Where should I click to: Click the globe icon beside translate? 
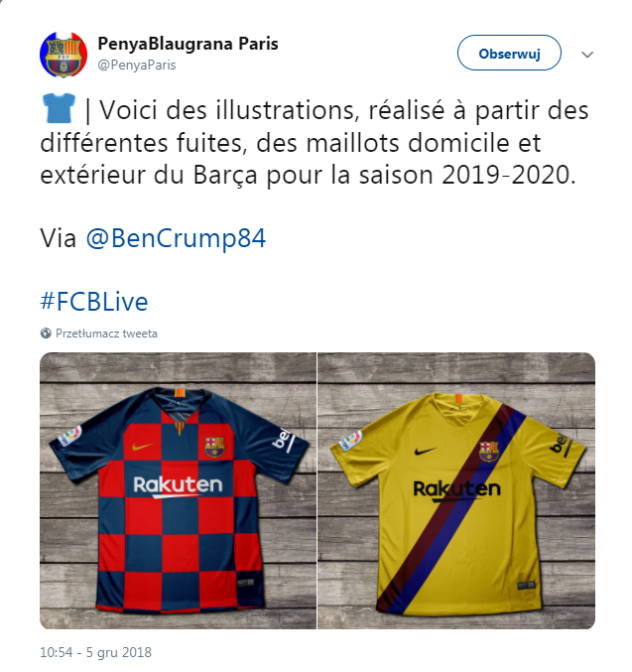point(46,334)
